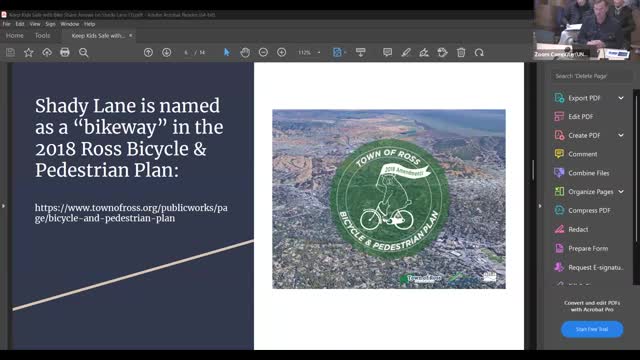Screen dimensions: 640x360
Task: Click the Zoom meeting video thumbnail
Action: click(x=587, y=30)
